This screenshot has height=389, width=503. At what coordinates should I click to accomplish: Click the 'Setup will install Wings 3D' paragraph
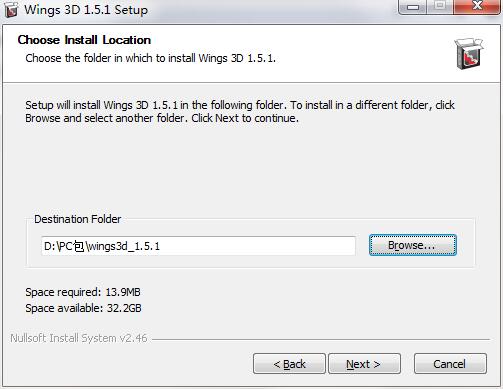point(240,112)
